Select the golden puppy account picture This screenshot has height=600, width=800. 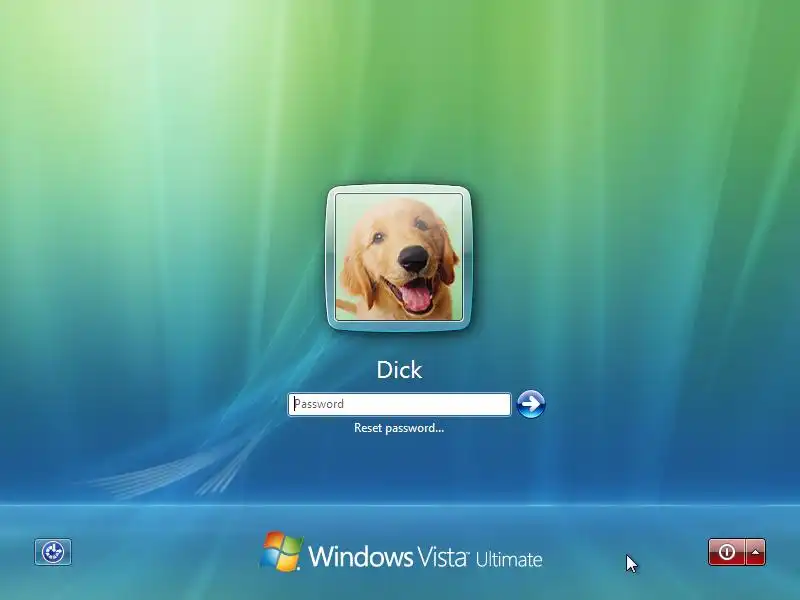point(399,258)
